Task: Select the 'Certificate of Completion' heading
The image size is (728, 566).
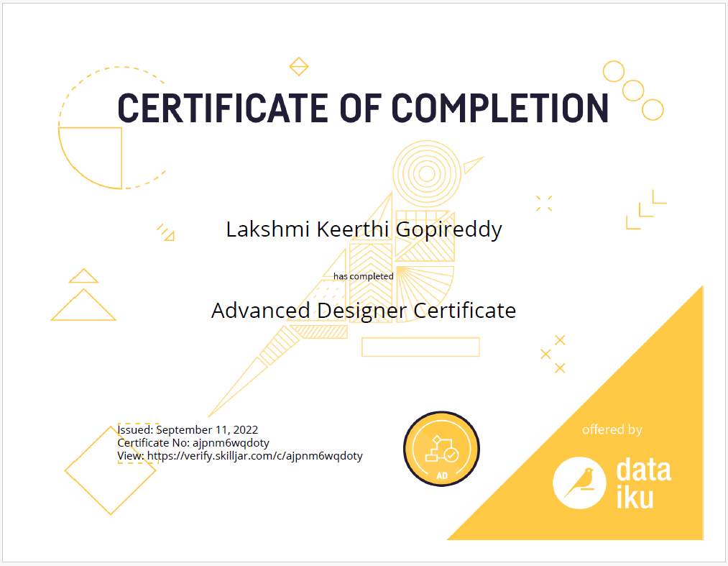Action: (x=363, y=108)
